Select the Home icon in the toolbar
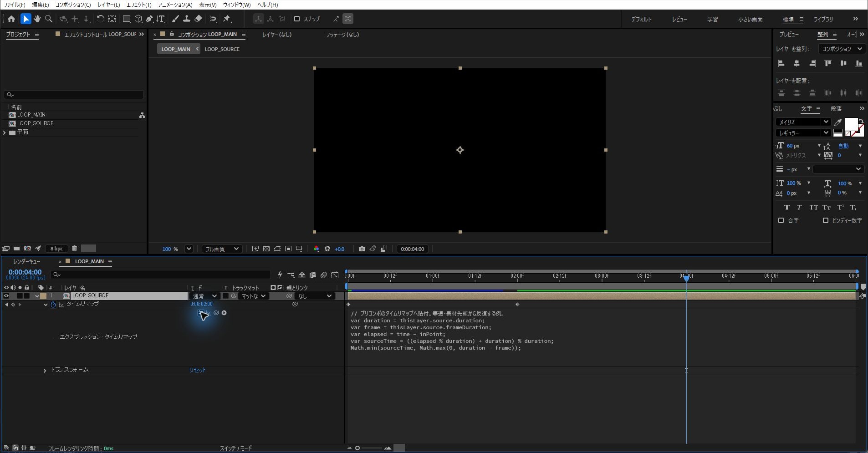This screenshot has width=868, height=453. [11, 19]
